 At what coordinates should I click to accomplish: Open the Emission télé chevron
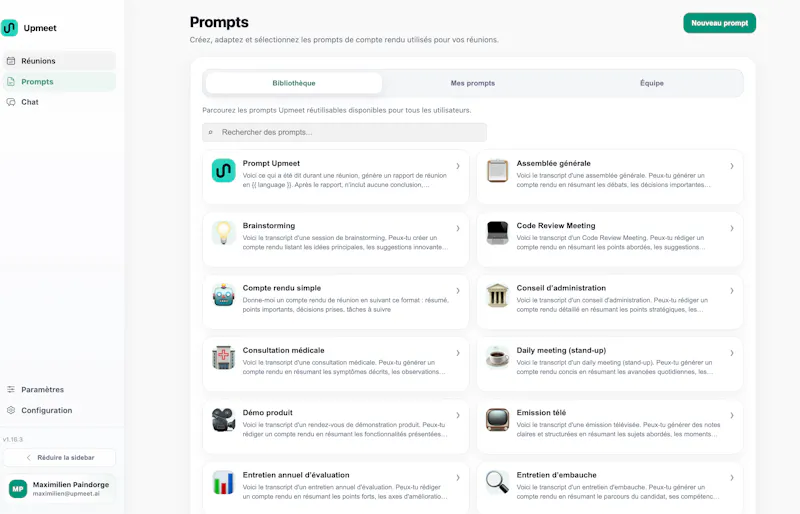click(732, 415)
